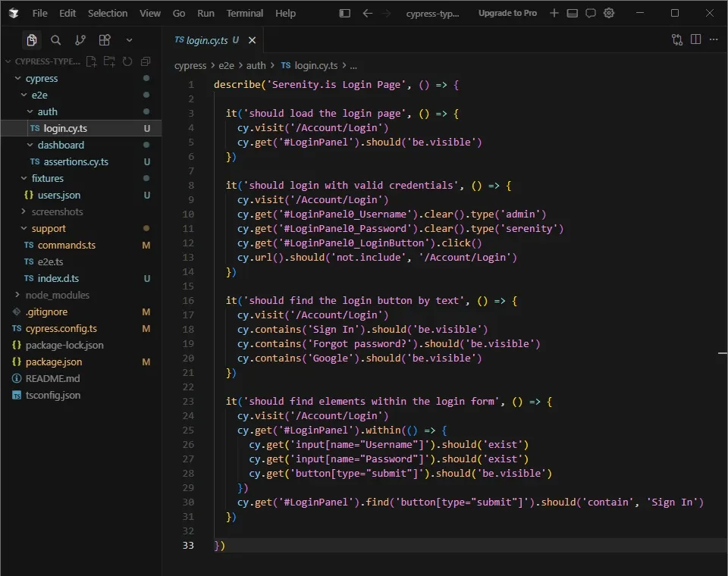Viewport: 728px width, 576px height.
Task: Toggle the bottom panel layout icon
Action: tap(573, 13)
